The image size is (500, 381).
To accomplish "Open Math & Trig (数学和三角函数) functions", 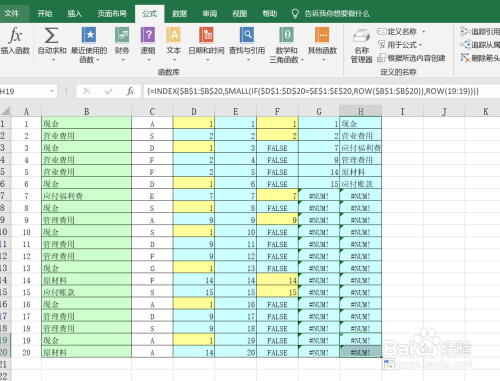I will (286, 45).
